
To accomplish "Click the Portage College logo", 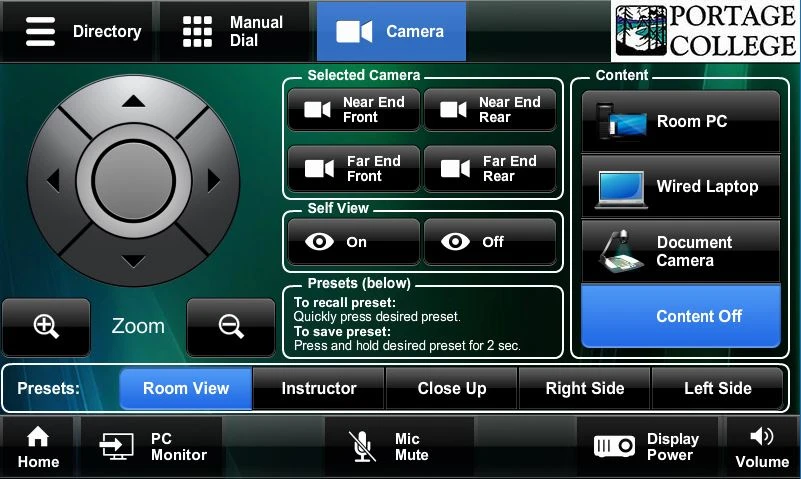I will click(705, 31).
